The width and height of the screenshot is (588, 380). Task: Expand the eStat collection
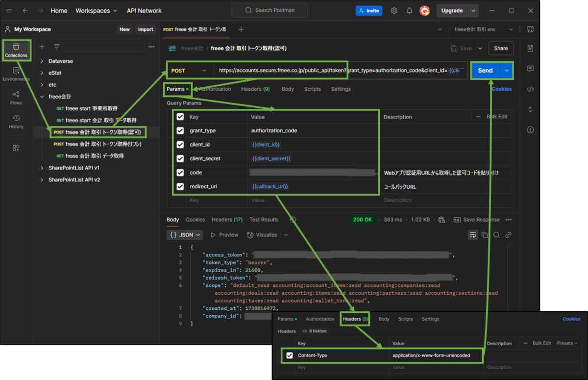pyautogui.click(x=42, y=73)
